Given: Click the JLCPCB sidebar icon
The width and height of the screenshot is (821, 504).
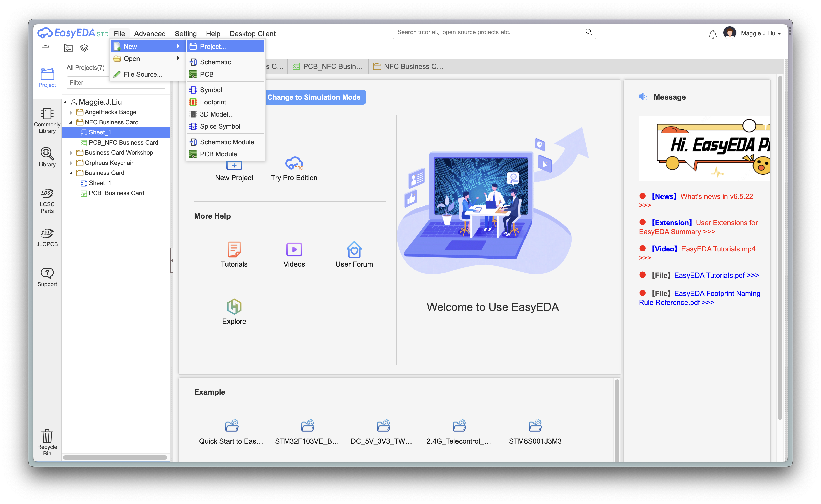Looking at the screenshot, I should click(x=47, y=238).
